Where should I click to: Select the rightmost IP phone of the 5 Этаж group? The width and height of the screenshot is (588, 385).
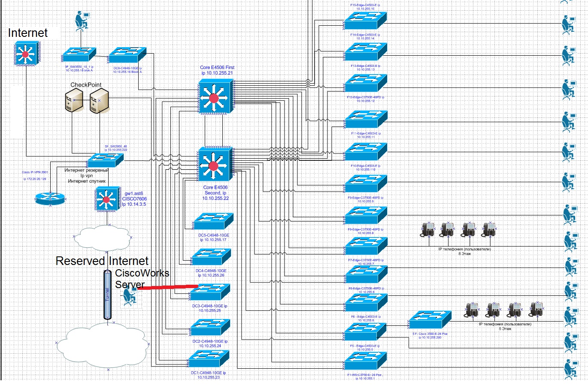(x=536, y=310)
